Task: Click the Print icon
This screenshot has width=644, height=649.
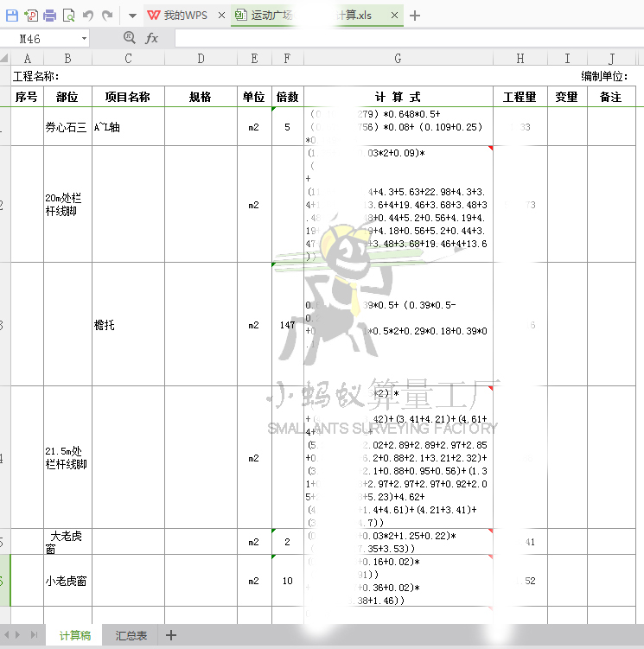Action: (49, 16)
